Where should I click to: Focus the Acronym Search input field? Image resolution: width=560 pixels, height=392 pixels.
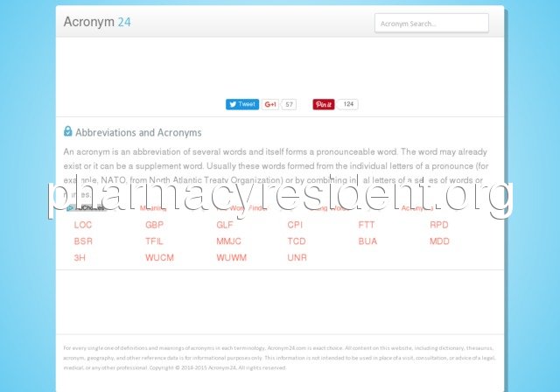tap(431, 24)
